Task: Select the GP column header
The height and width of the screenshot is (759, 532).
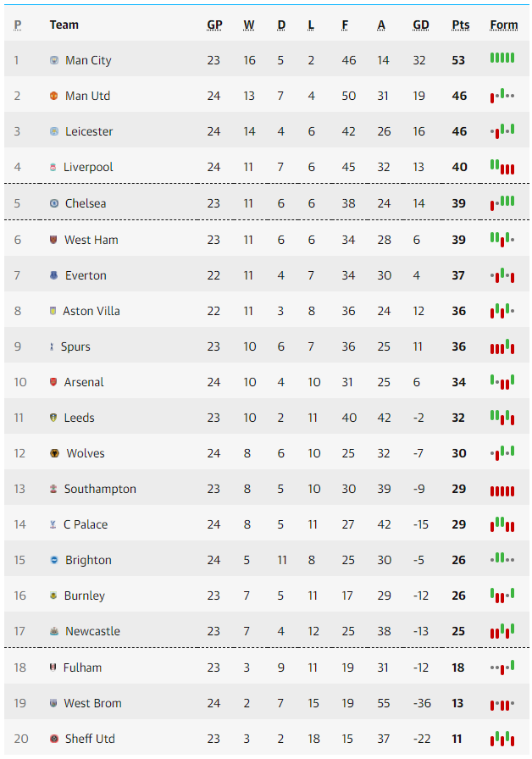Action: (214, 25)
